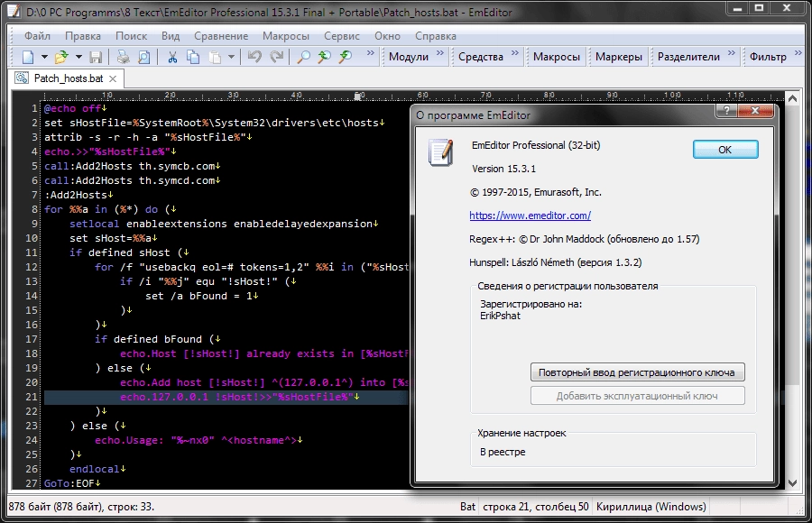This screenshot has height=523, width=812.
Task: Open the Окно menu
Action: 387,36
